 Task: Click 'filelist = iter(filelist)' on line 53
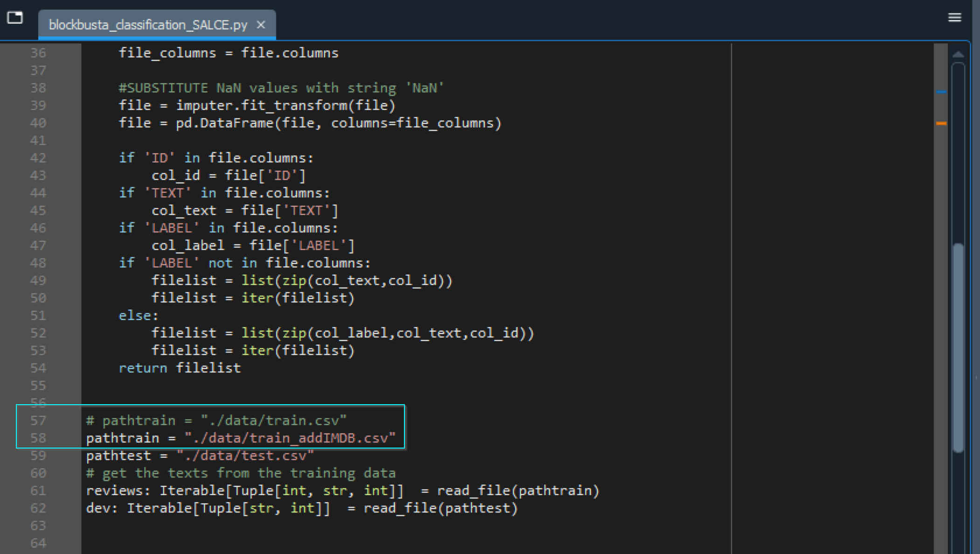253,351
